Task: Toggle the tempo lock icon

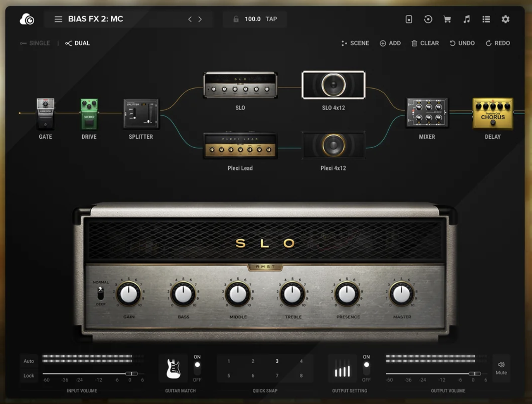Action: 236,19
